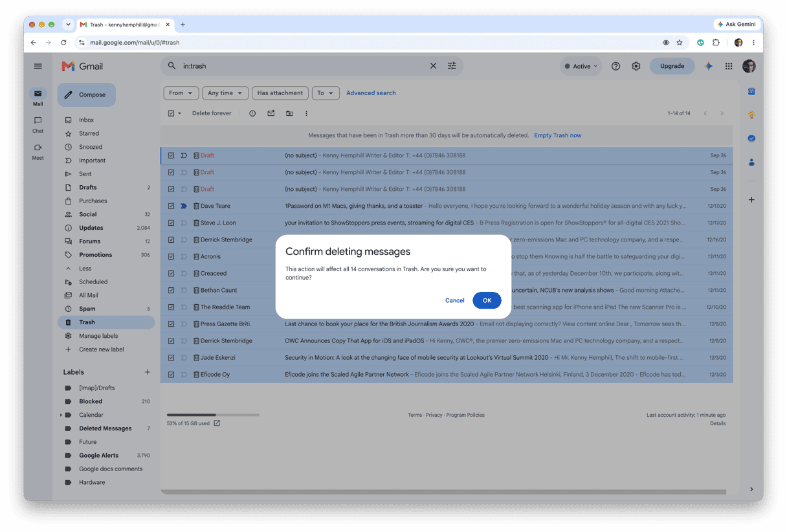
Task: Open Keep in the side panel
Action: (751, 115)
